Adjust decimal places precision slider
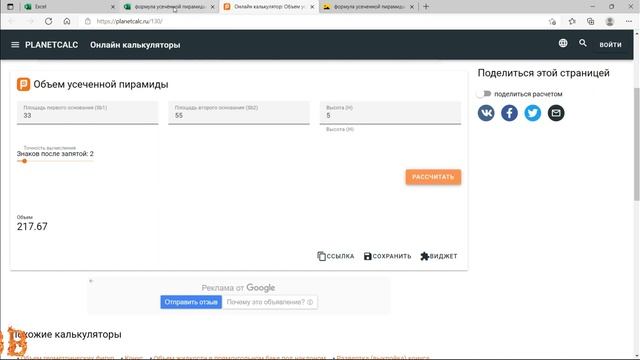 click(24, 161)
